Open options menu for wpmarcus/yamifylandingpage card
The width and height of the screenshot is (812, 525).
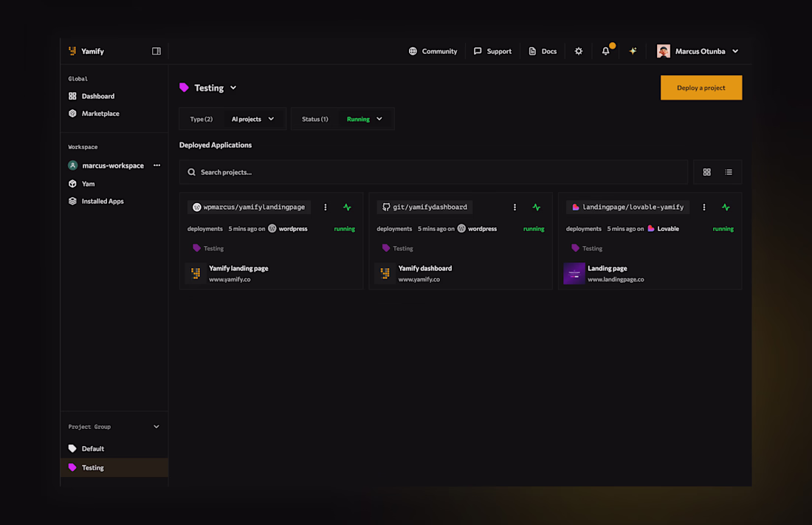[326, 207]
